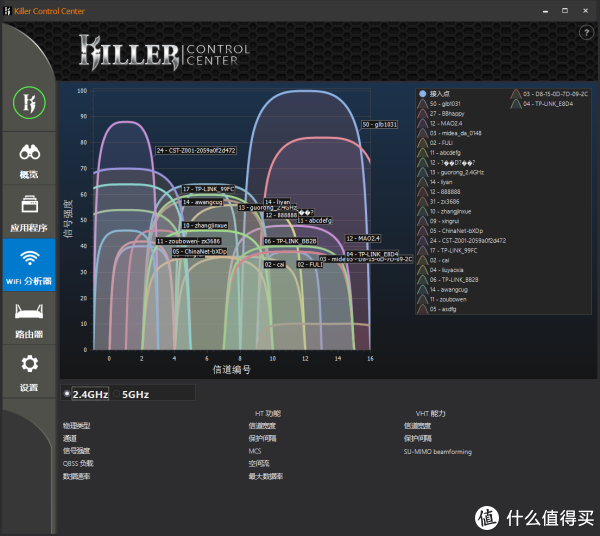Screen dimensions: 600x536
Task: Click curve icon beside 50 - glbf031 legend
Action: coord(422,104)
